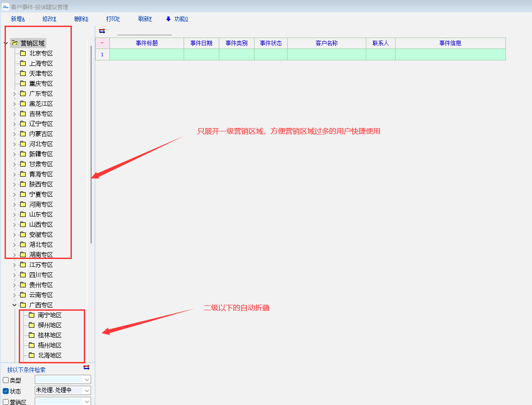This screenshot has width=532, height=405.
Task: Click the 事件标题 column header
Action: 147,43
